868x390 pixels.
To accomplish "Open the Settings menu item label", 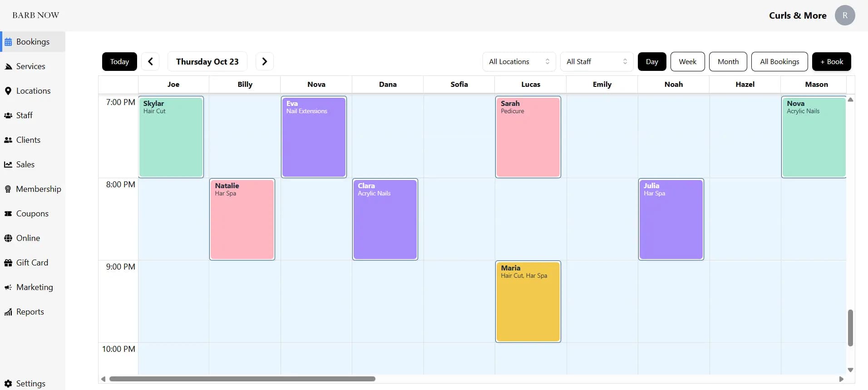I will 31,384.
